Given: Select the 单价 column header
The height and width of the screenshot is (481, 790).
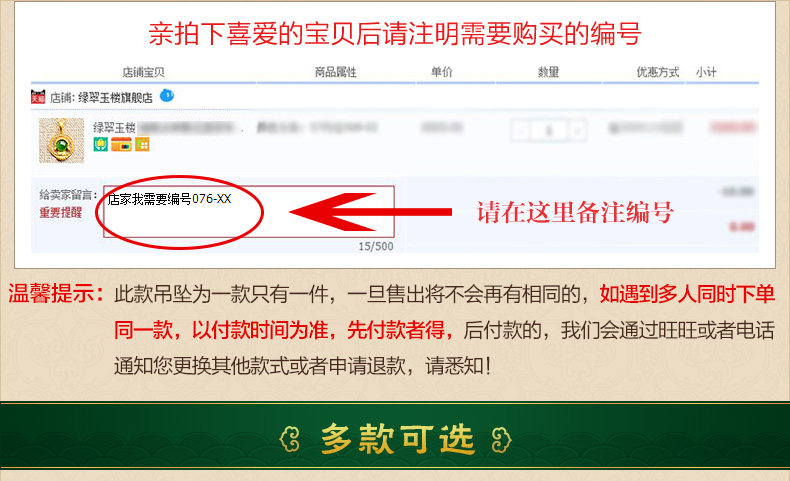Looking at the screenshot, I should coord(442,72).
